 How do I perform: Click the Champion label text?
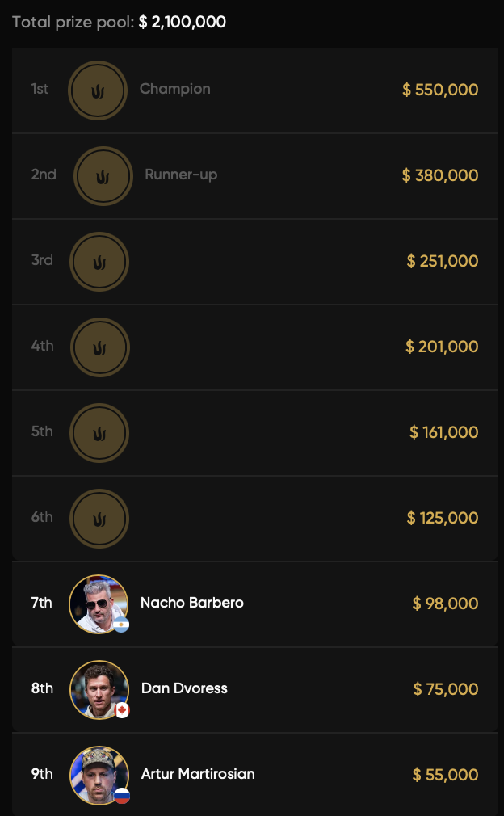click(x=175, y=89)
